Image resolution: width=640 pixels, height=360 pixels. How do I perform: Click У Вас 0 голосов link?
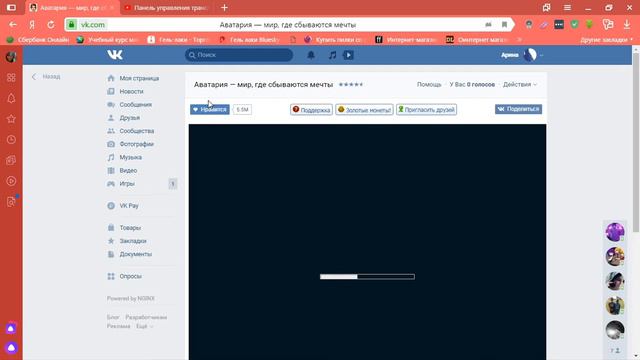point(472,84)
